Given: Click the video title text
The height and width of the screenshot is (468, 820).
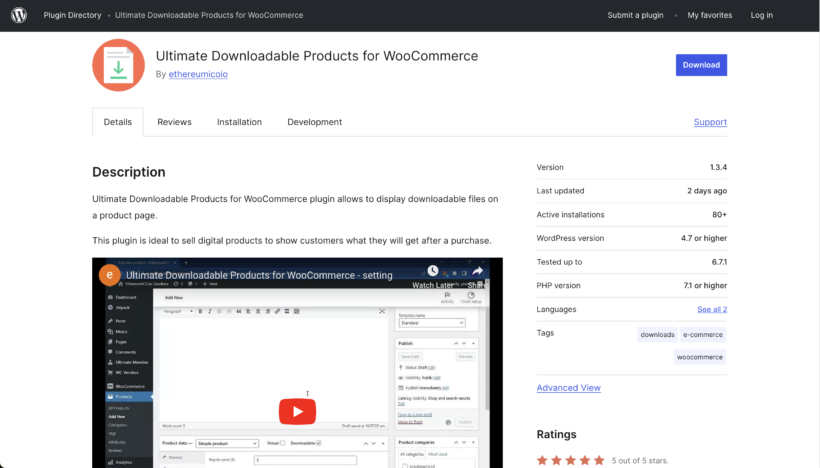Looking at the screenshot, I should 259,275.
